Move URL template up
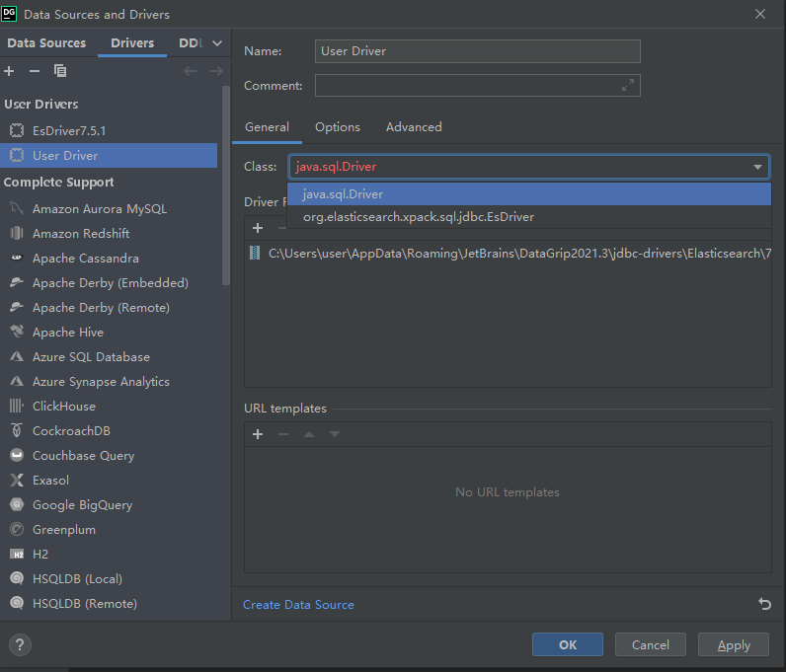 click(x=309, y=434)
